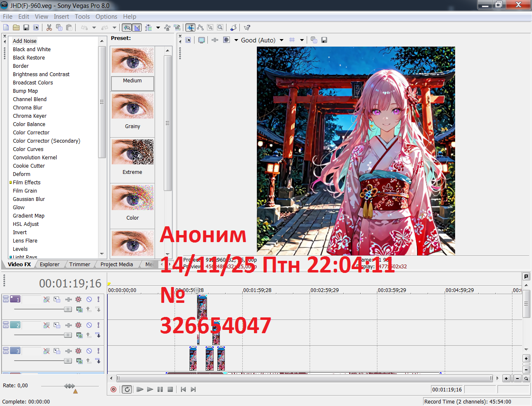Go to Start of the timeline
Viewport: 532px width, 406px height.
click(x=183, y=389)
